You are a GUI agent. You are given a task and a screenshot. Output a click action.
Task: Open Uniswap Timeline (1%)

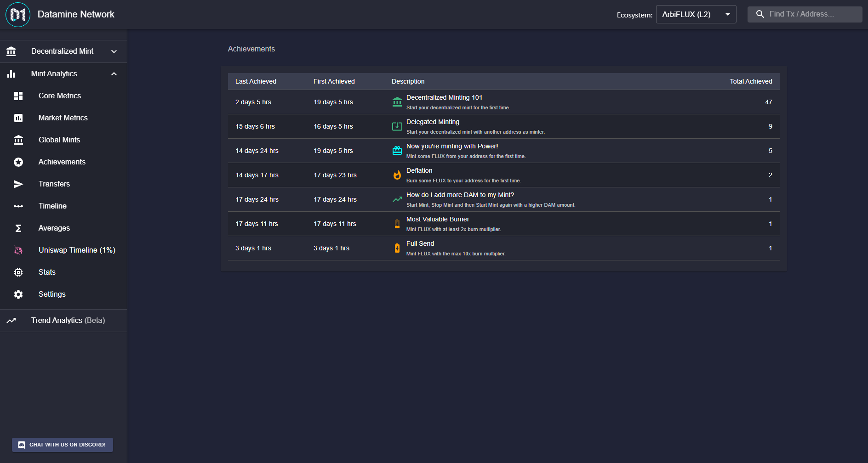click(63, 250)
